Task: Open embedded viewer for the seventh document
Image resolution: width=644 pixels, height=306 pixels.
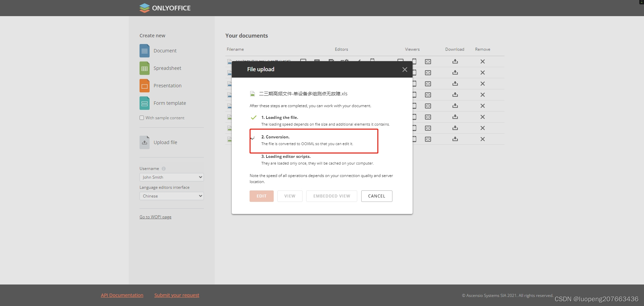Action: (428, 128)
